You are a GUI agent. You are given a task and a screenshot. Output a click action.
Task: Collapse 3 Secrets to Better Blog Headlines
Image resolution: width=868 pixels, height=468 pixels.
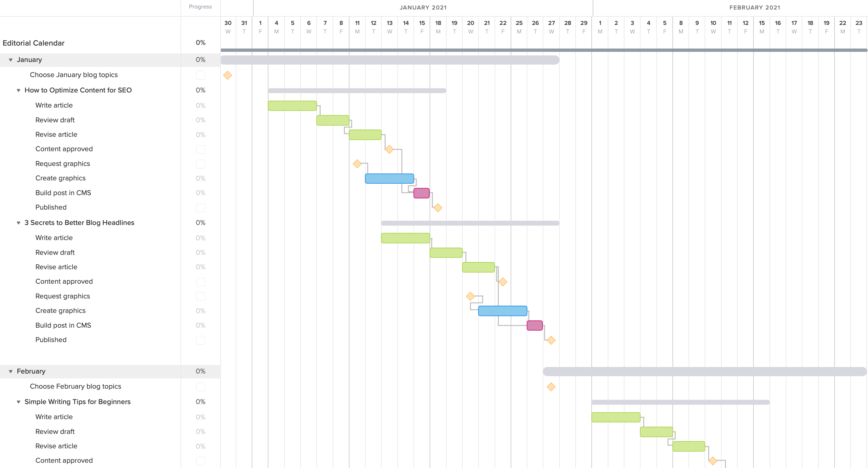tap(18, 223)
